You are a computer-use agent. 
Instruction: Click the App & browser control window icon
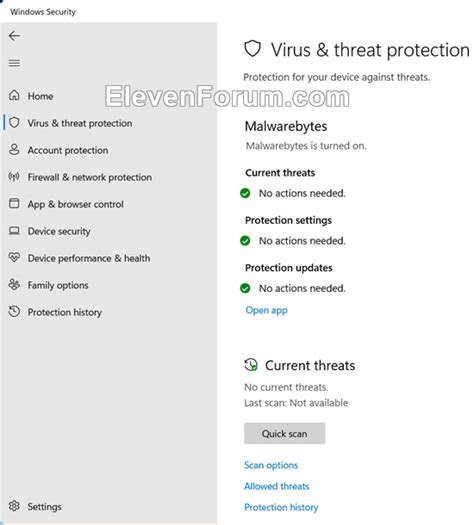14,203
